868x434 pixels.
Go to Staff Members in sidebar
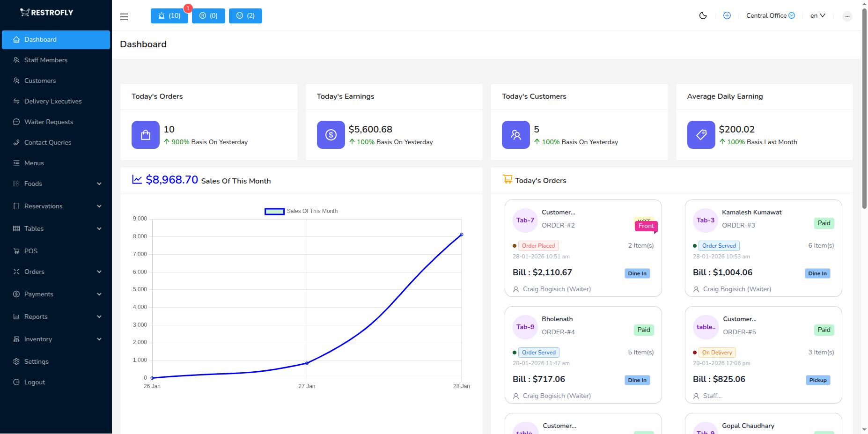pos(46,60)
